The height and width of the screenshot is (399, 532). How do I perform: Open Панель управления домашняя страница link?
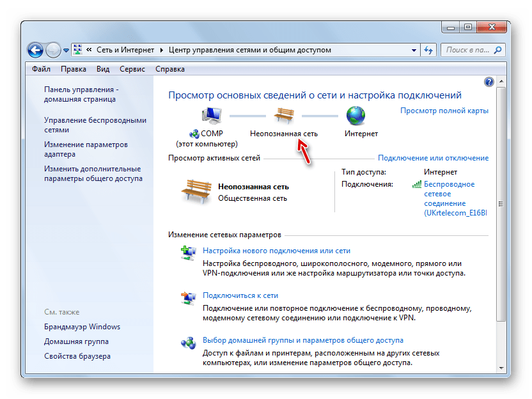81,95
